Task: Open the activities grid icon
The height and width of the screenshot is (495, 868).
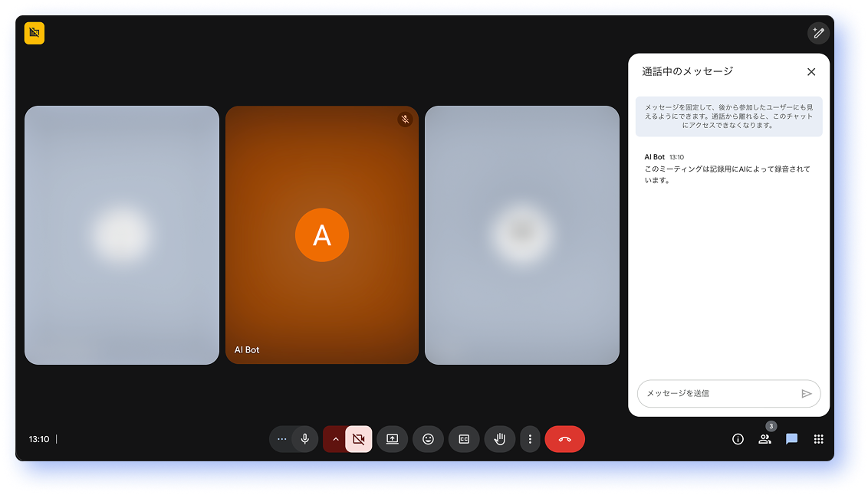Action: [818, 439]
